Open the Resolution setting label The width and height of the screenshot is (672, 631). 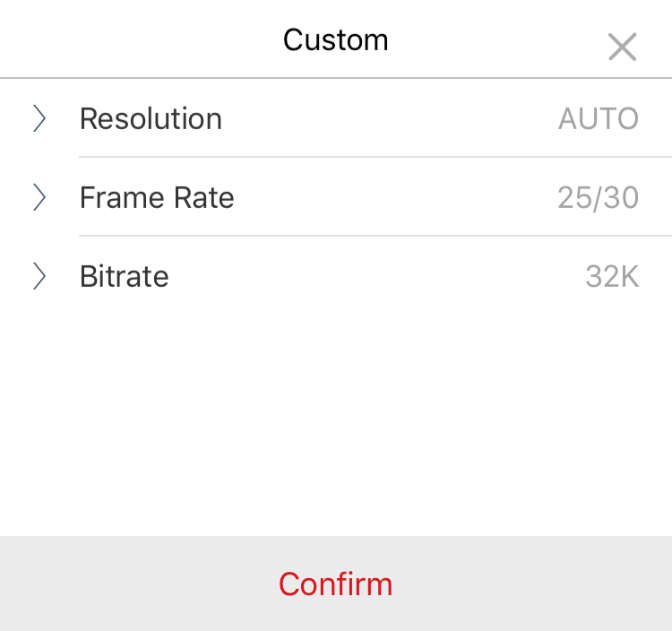coord(151,118)
